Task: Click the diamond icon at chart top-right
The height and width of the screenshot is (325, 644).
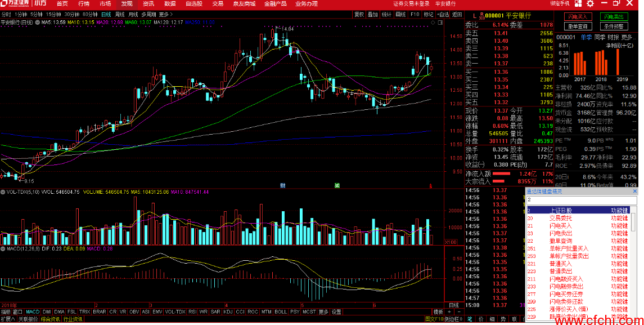Action: (433, 23)
